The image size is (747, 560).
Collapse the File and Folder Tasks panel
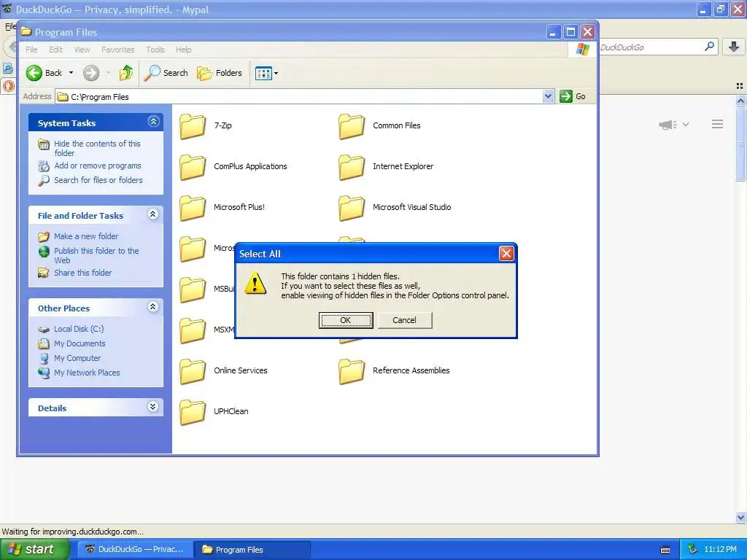pyautogui.click(x=153, y=214)
